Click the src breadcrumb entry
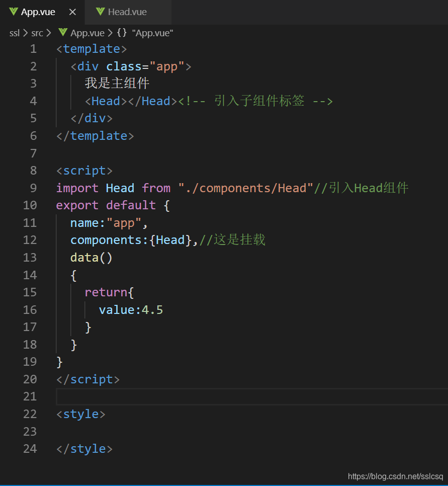 pos(37,33)
